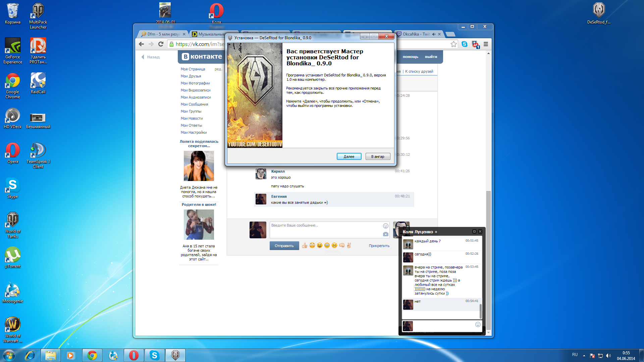Screen dimensions: 644x362
Task: Click the Назад back link
Action: coord(150,57)
